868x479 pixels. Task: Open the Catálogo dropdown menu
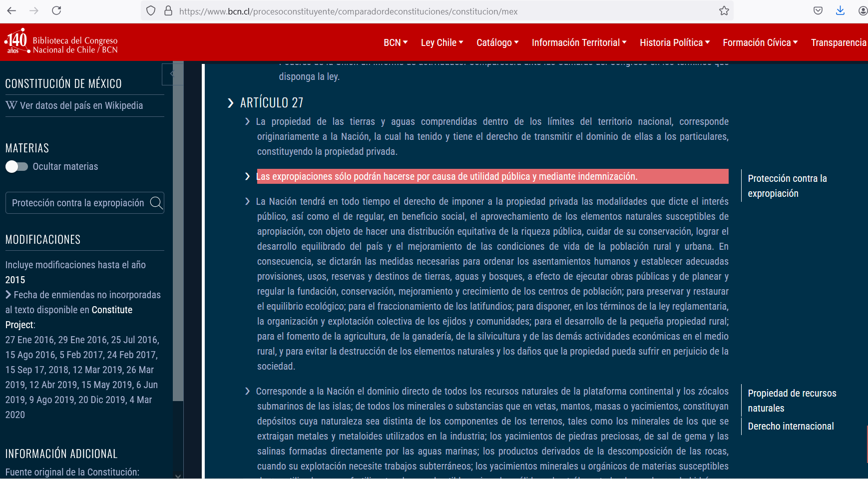click(497, 42)
